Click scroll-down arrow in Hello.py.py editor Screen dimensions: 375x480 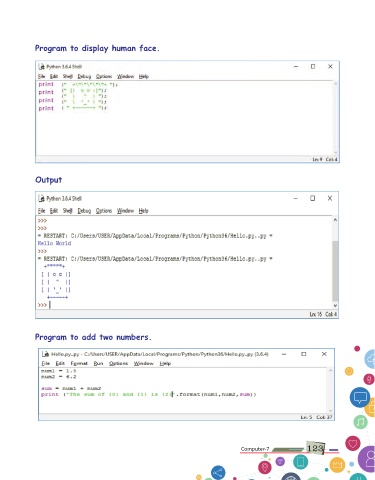point(330,410)
